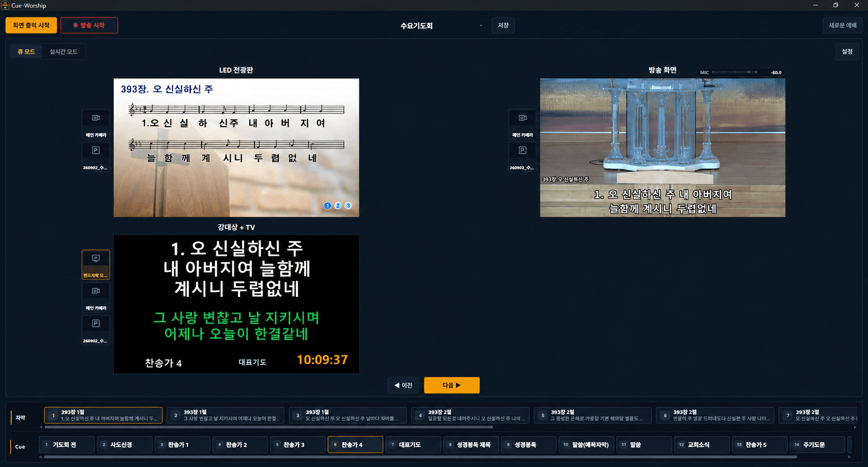Click the Cue list horizontal scrollbar
868x467 pixels.
[x=420, y=457]
